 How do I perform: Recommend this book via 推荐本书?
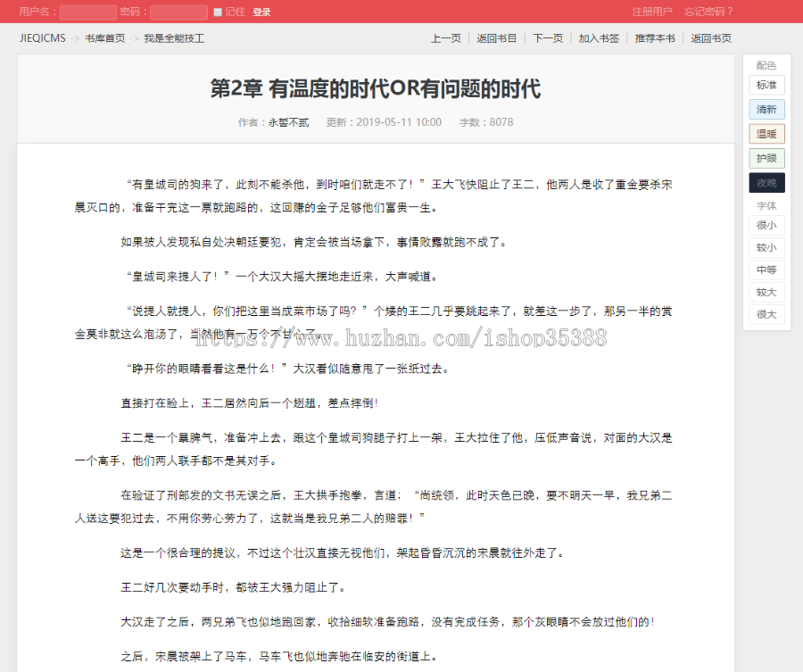click(654, 38)
